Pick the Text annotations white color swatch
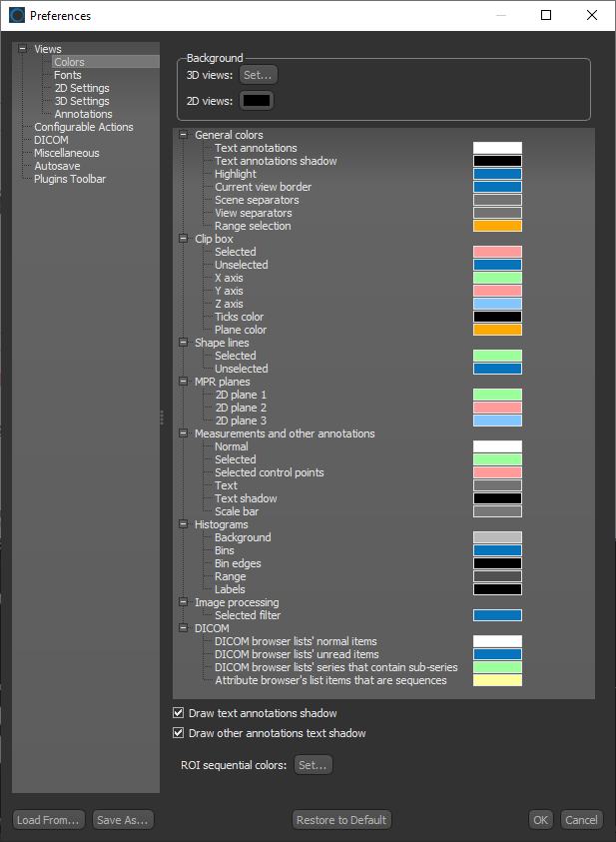 coord(497,148)
